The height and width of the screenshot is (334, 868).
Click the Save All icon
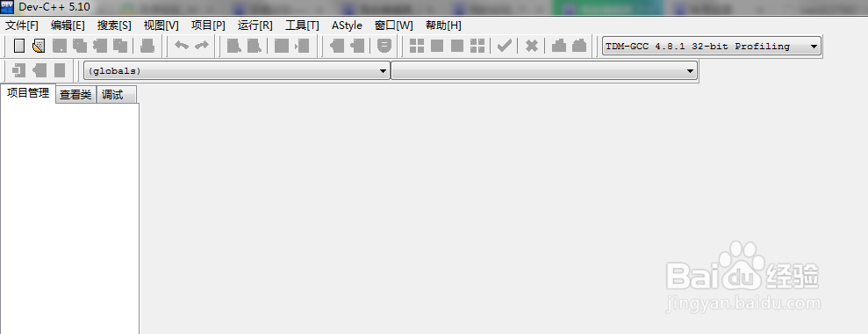tap(80, 46)
